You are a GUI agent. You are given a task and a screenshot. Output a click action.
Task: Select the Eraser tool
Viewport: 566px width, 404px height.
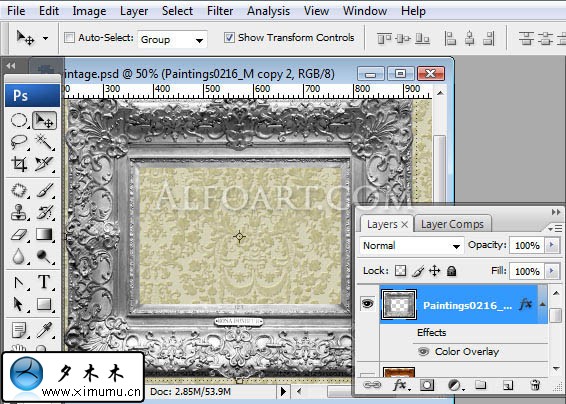[19, 235]
